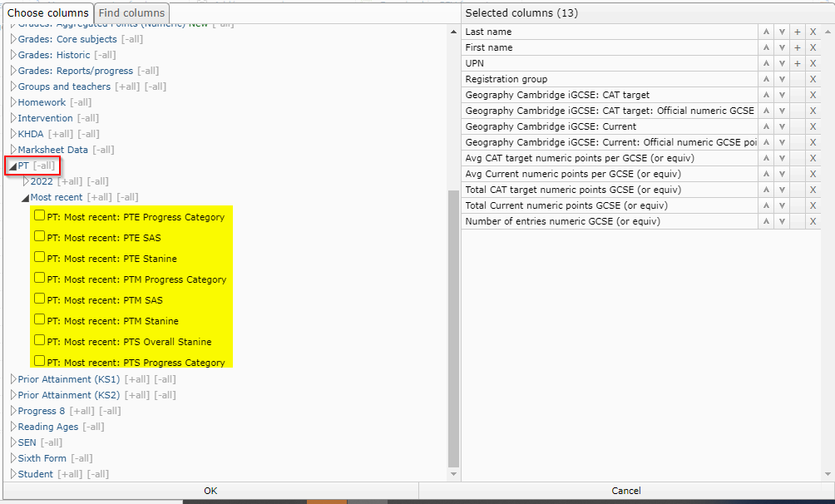
Task: Move Geography Cambridge iGCSE: Current row up
Action: (766, 126)
